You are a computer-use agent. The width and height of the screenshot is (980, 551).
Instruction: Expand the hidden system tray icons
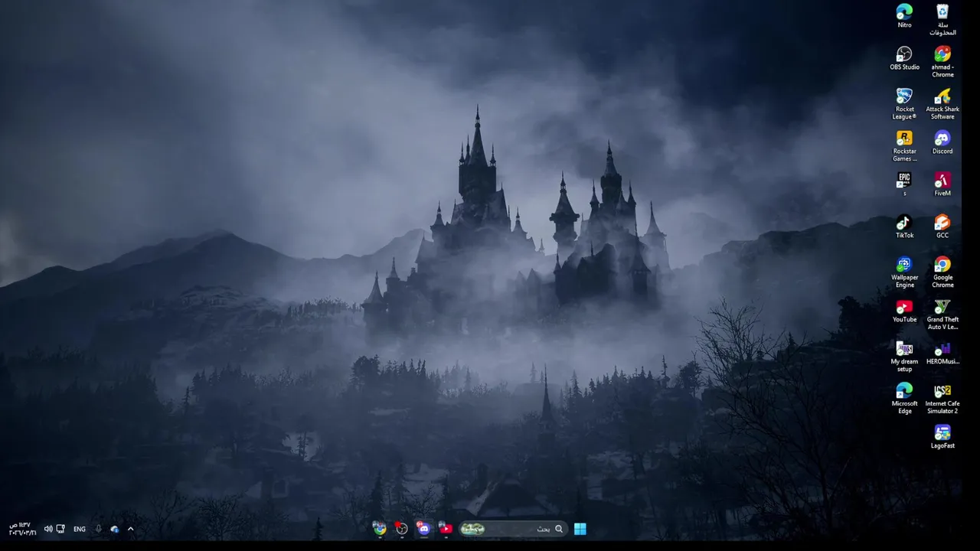(x=130, y=529)
